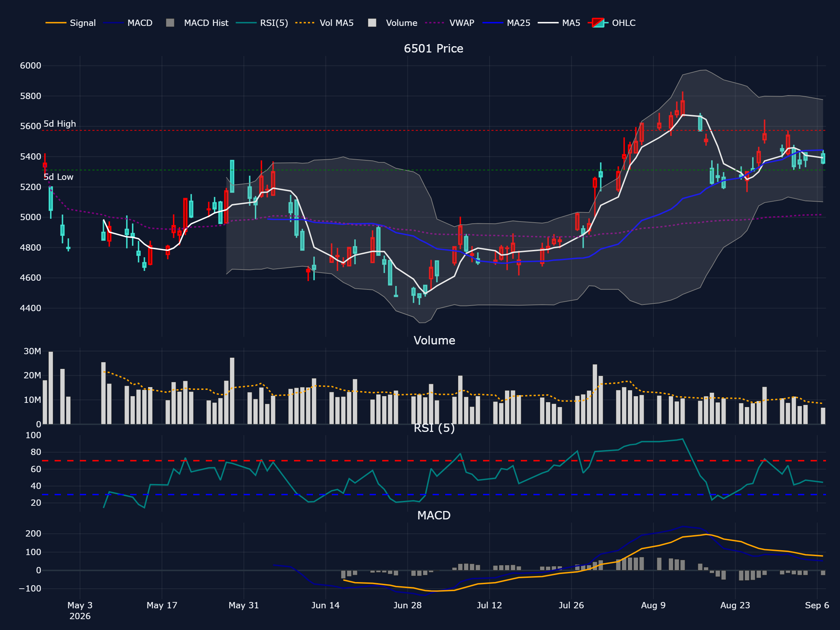Click the 30M volume axis label
Screen dimensions: 840x630
point(32,351)
